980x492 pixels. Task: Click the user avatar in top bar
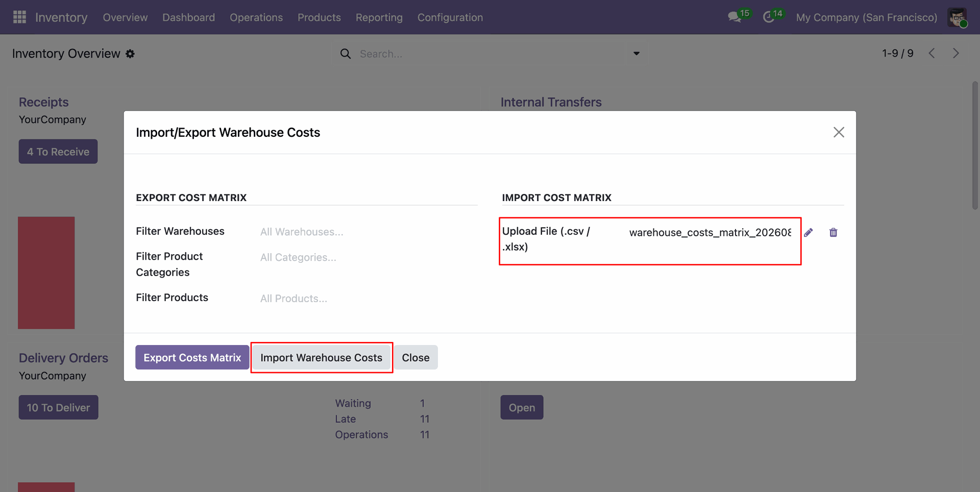(x=958, y=17)
